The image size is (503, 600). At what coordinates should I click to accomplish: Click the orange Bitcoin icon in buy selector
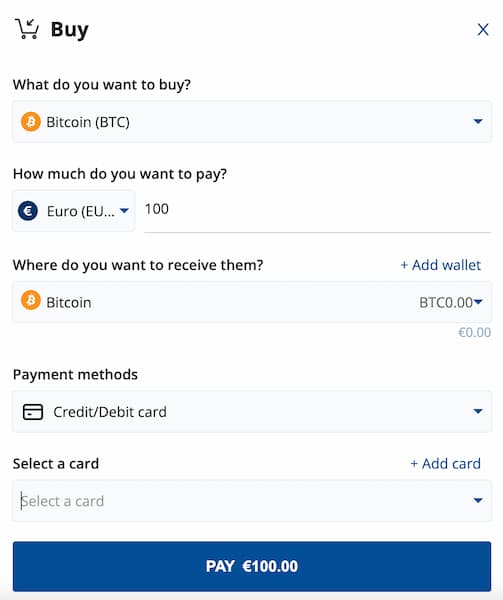point(31,122)
